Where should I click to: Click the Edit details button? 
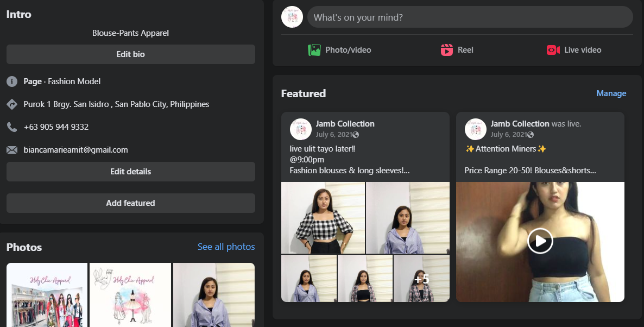pyautogui.click(x=131, y=172)
